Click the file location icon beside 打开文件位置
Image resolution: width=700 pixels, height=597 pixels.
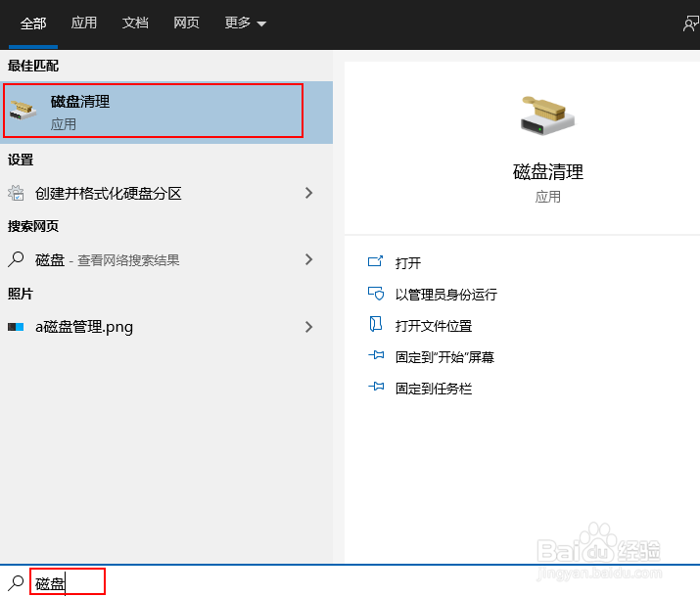point(375,324)
